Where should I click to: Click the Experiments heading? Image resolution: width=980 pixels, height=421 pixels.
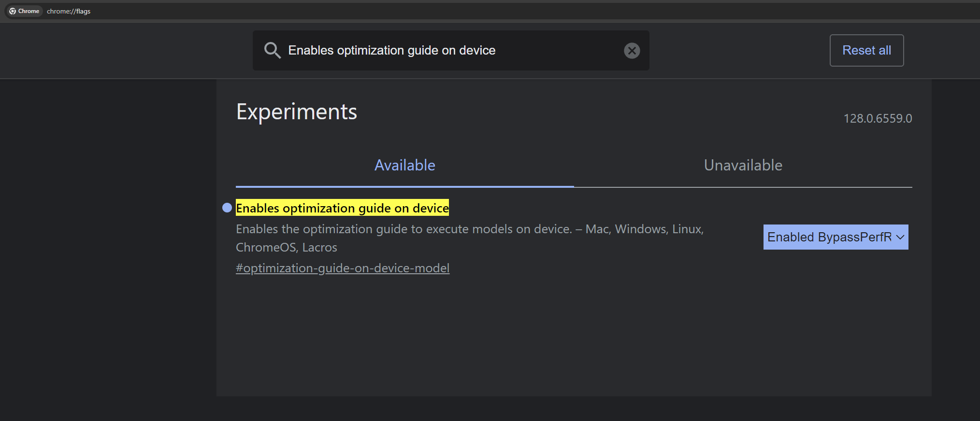tap(297, 112)
